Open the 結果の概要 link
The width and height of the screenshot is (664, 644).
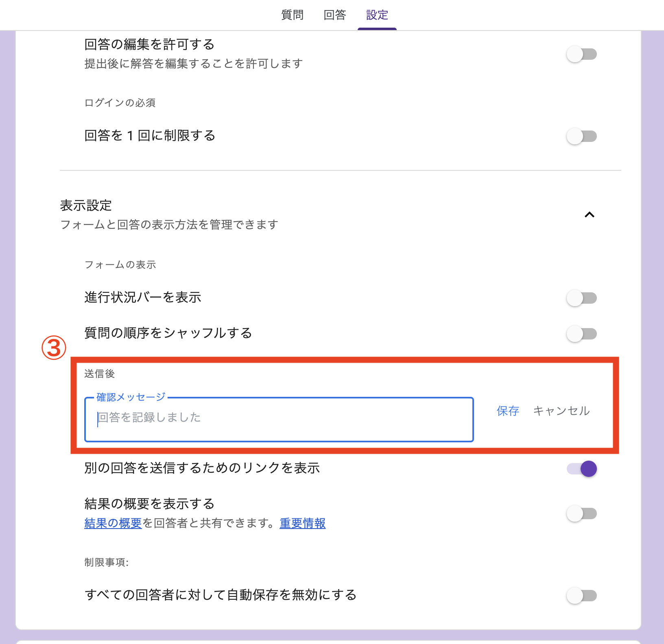(113, 523)
